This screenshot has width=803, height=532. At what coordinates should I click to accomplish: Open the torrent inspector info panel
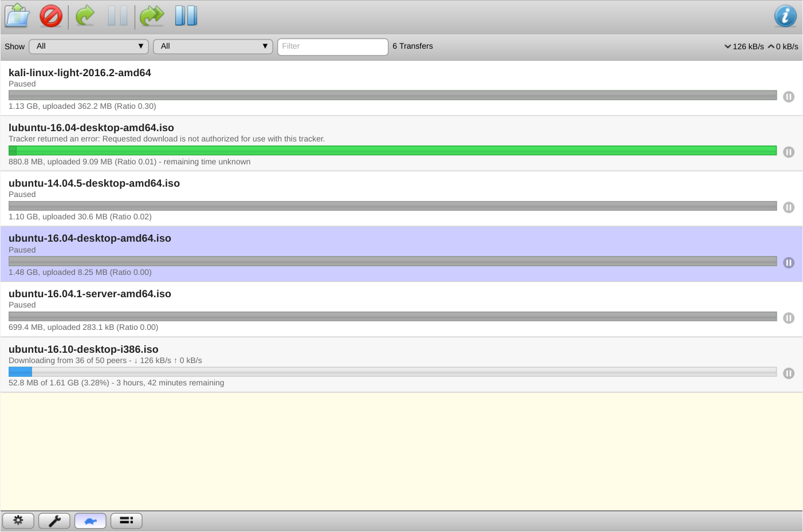pyautogui.click(x=785, y=16)
